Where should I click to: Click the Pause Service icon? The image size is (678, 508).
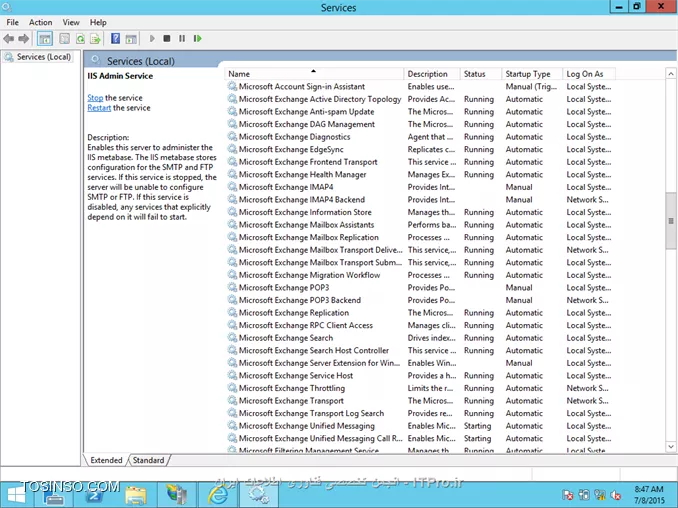[x=182, y=39]
